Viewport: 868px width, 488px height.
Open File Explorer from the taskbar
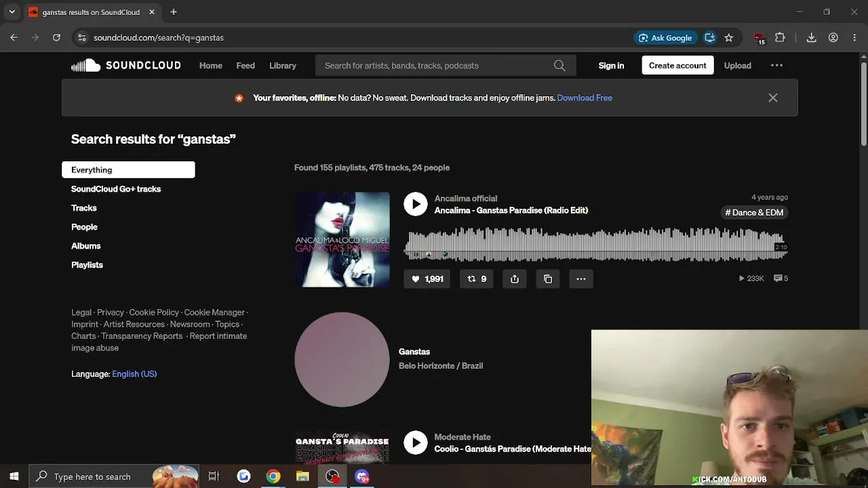pos(302,476)
